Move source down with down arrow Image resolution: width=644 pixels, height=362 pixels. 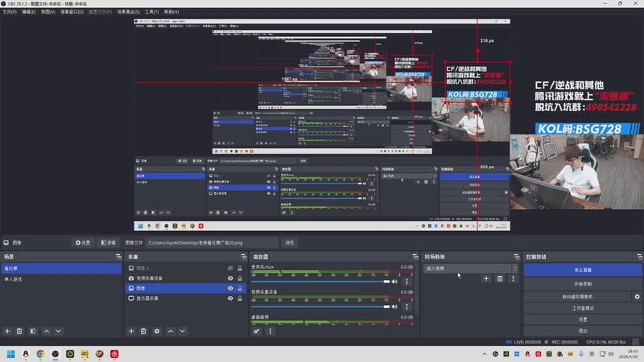coord(183,331)
